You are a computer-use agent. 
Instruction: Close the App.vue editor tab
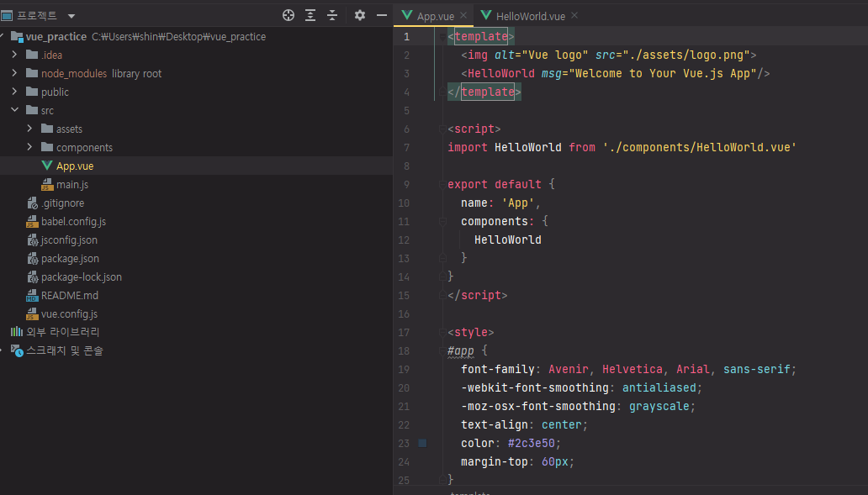(x=463, y=15)
